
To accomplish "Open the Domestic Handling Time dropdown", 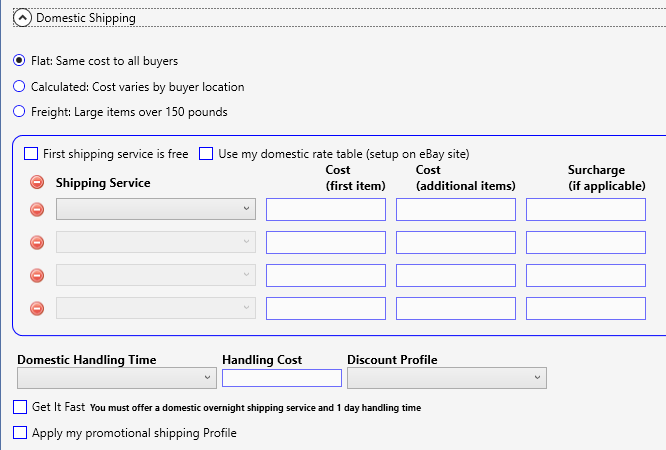I will pyautogui.click(x=117, y=378).
